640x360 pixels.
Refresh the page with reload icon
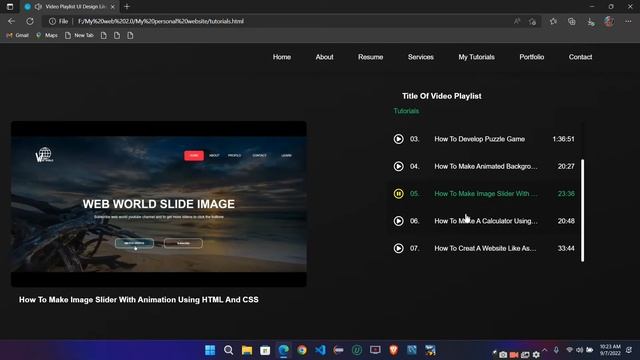30,21
